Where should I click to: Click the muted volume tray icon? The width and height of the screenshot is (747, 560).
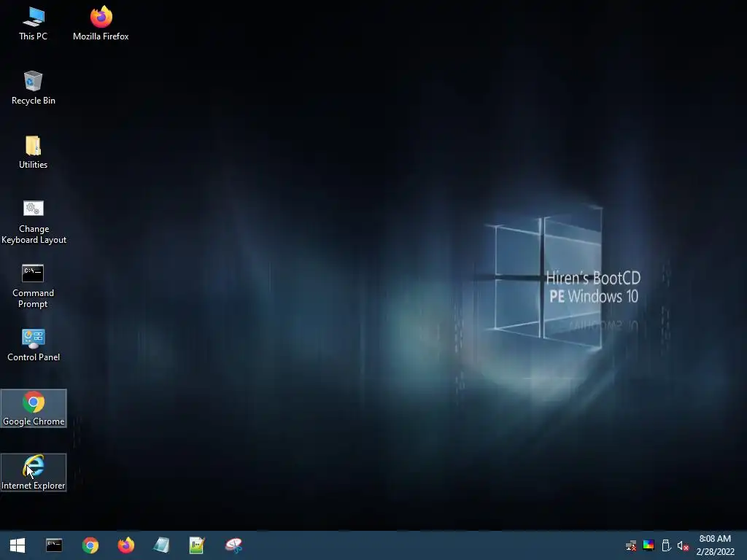[x=683, y=545]
